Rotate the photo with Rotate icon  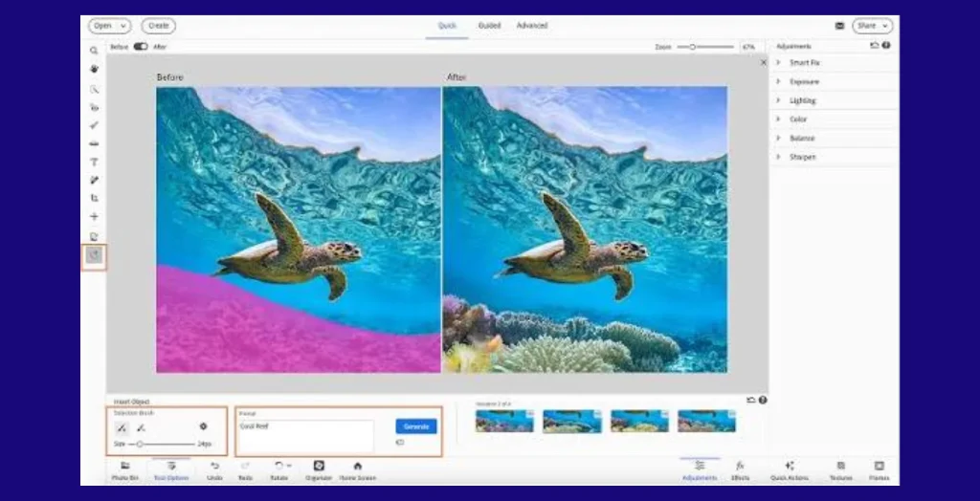[278, 466]
